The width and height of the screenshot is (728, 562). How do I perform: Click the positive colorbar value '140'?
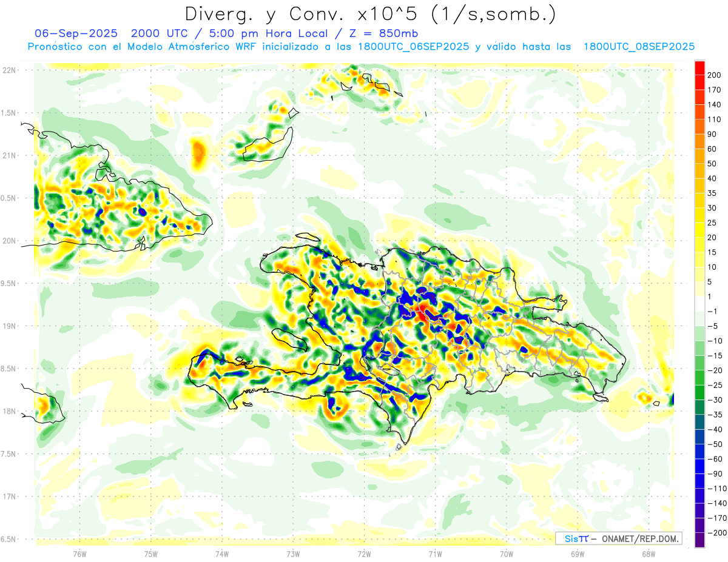(715, 104)
